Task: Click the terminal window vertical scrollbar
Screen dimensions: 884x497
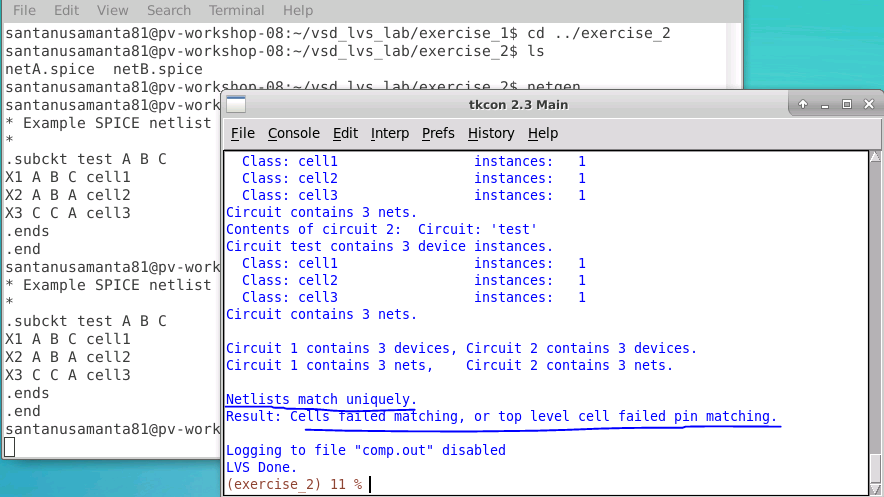Action: point(733,56)
